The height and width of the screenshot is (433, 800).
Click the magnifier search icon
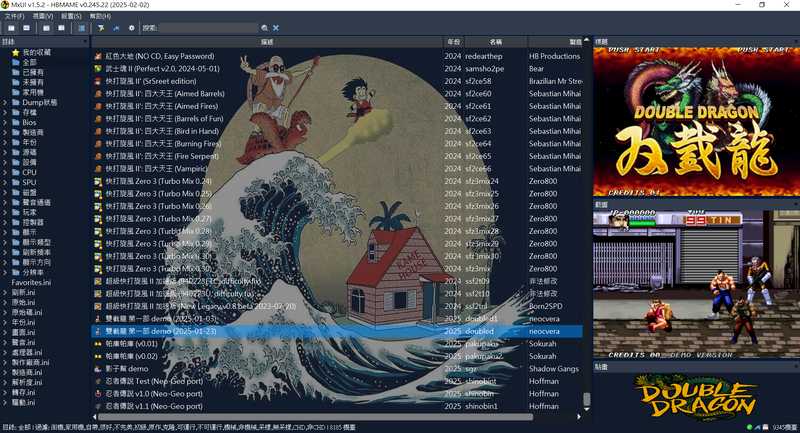[x=264, y=28]
